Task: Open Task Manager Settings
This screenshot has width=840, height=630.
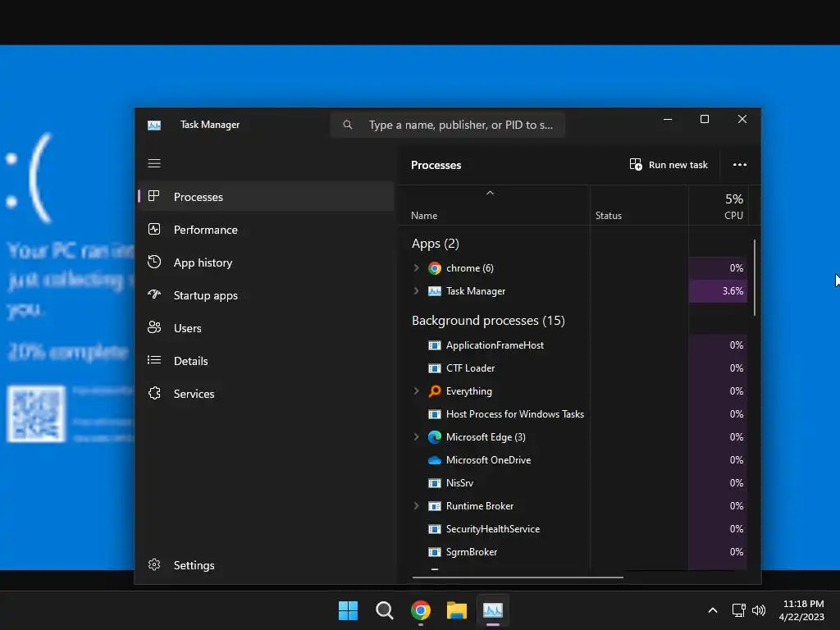Action: point(267,565)
